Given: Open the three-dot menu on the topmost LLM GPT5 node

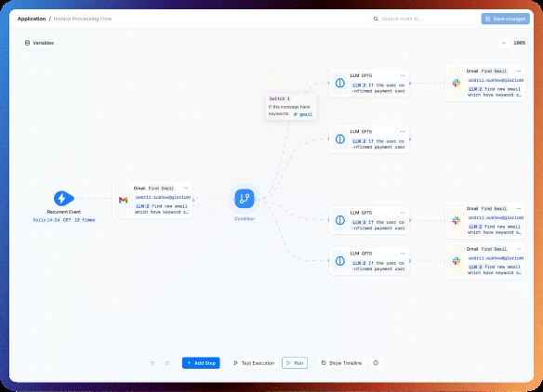Looking at the screenshot, I should tap(403, 75).
